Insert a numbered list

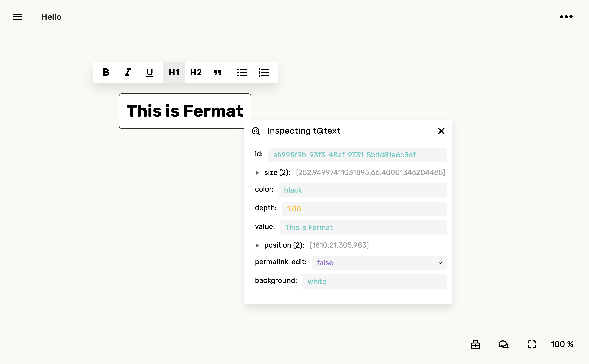[264, 72]
